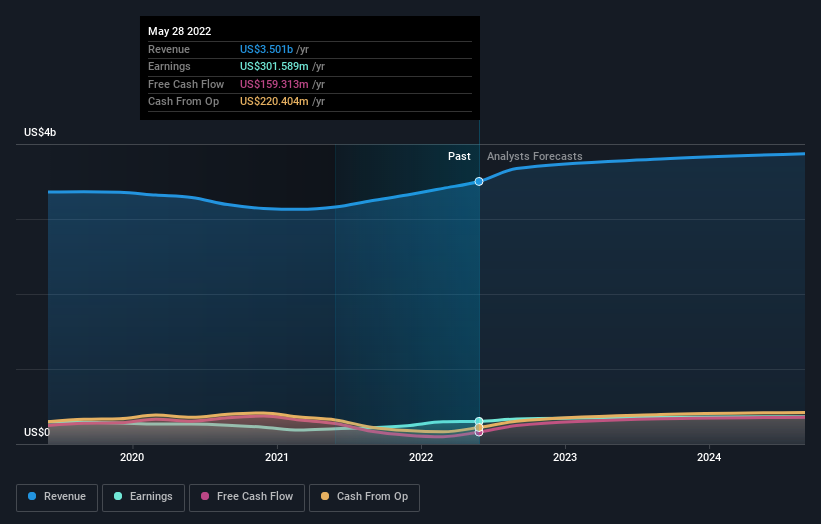Click the 2020 x-axis label
Screen dimensions: 821x524
tap(132, 458)
